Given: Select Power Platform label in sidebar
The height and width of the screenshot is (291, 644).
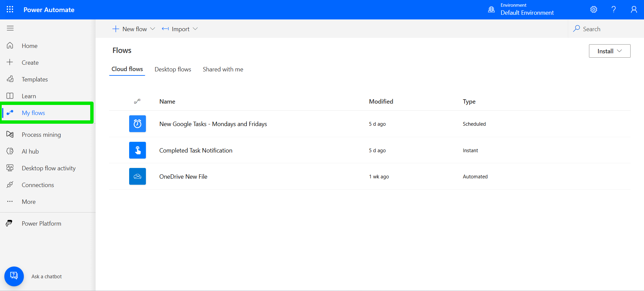Looking at the screenshot, I should 42,224.
